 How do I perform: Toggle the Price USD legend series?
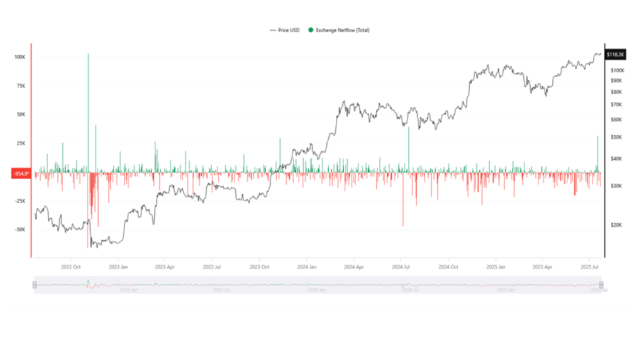click(285, 30)
